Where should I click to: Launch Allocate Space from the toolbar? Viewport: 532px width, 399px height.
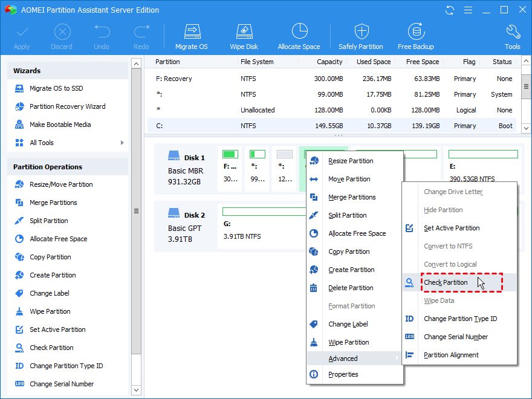tap(299, 37)
